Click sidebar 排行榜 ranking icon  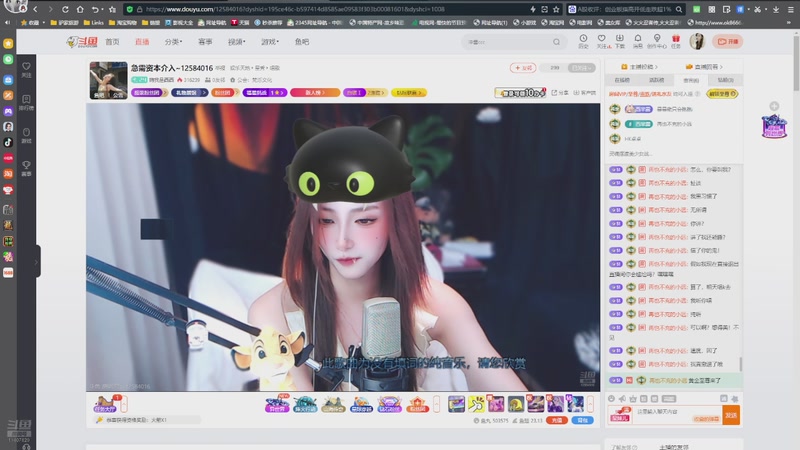[x=27, y=102]
